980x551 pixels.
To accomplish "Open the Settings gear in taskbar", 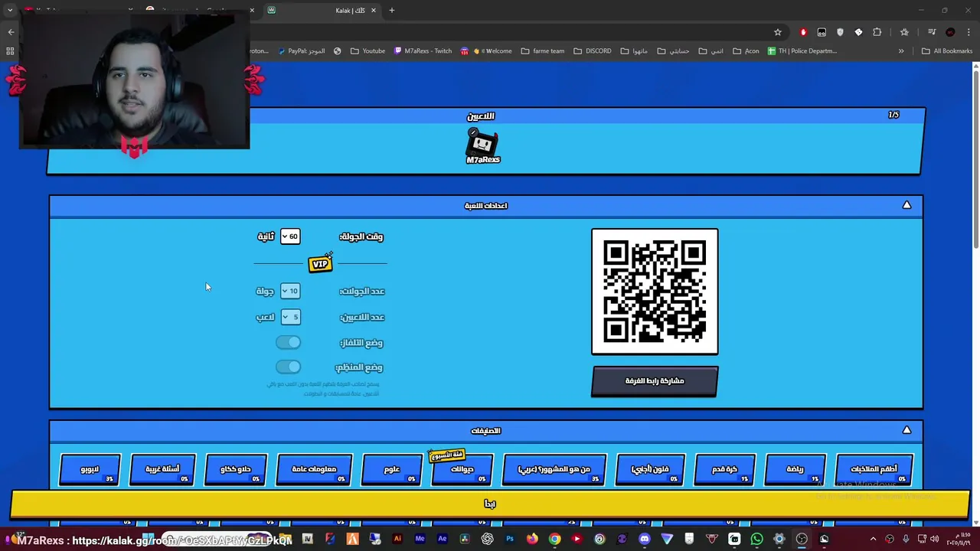I will (x=779, y=539).
